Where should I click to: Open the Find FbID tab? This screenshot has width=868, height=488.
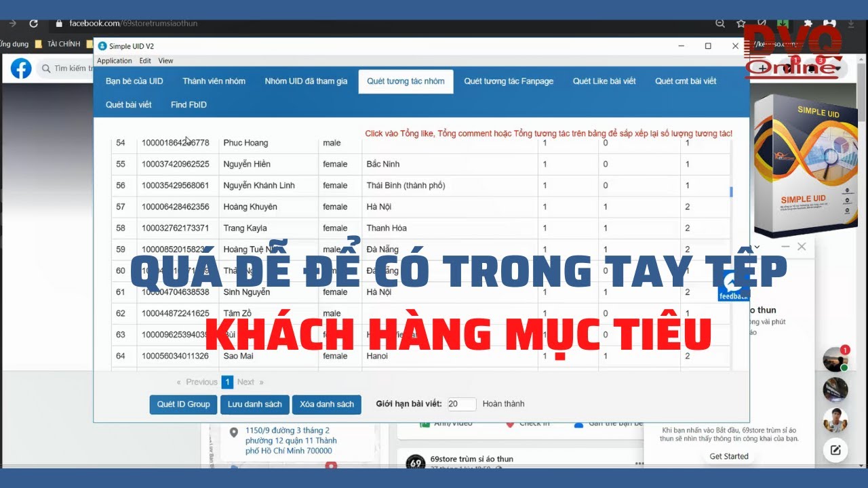click(189, 105)
